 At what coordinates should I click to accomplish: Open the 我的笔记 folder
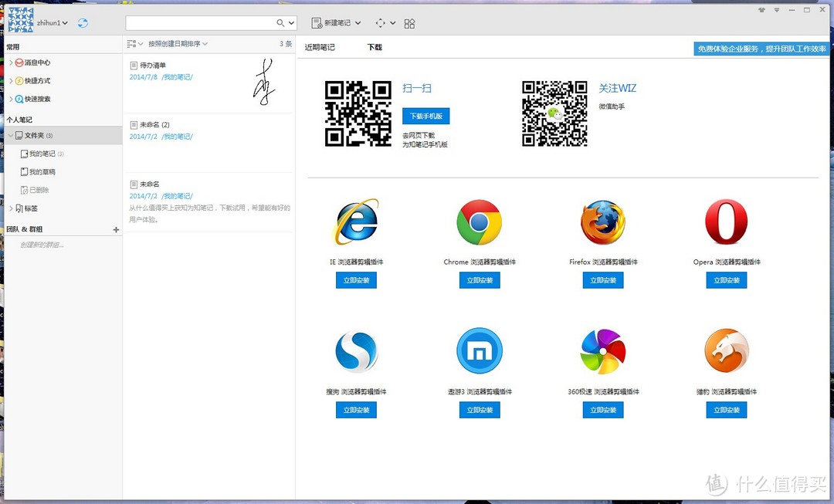(42, 154)
